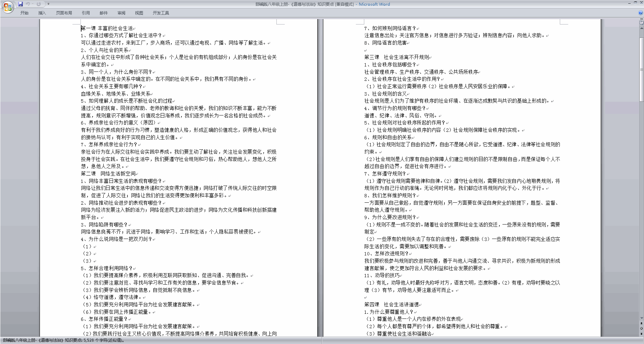The image size is (644, 344).
Task: Open Word help with the question mark
Action: 641,13
